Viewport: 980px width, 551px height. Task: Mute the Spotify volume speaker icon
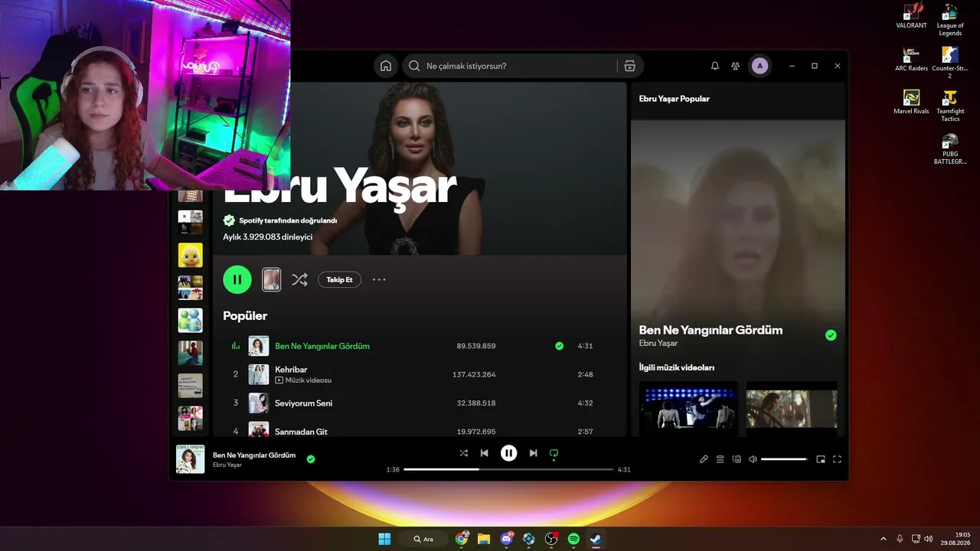pos(753,459)
